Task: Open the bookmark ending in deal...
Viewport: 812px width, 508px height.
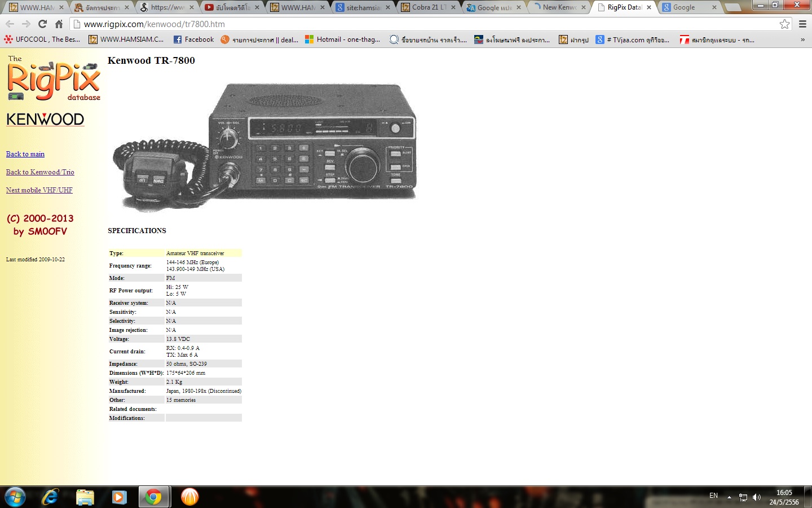Action: [259, 40]
